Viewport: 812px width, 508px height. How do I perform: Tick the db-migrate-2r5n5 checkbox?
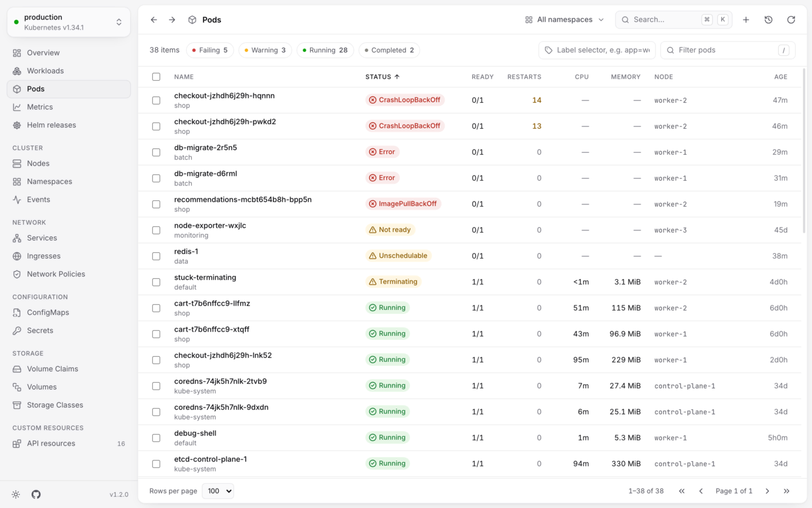[156, 152]
